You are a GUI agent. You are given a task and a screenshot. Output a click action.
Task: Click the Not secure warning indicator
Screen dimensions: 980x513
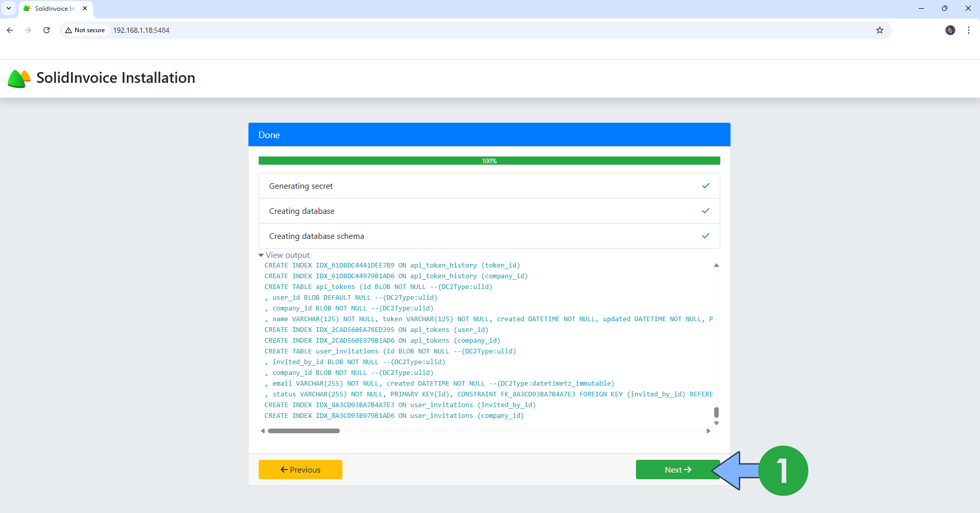coord(85,30)
